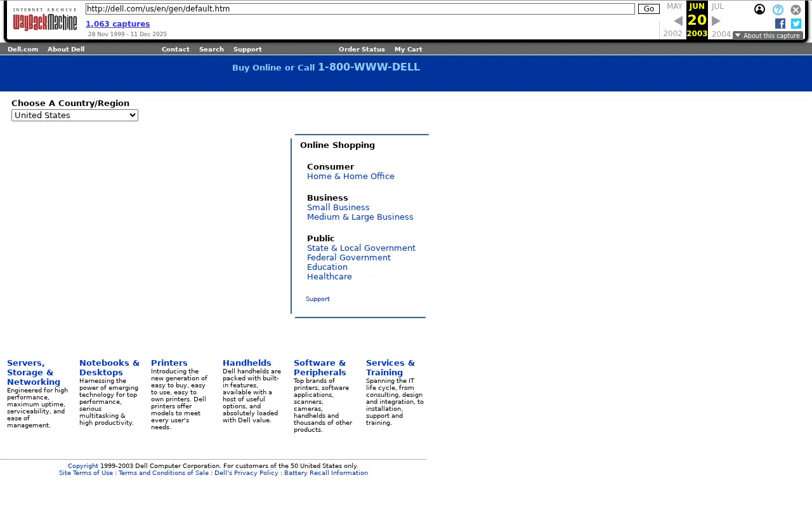The image size is (812, 508).
Task: Open Printers heading link
Action: pos(169,363)
